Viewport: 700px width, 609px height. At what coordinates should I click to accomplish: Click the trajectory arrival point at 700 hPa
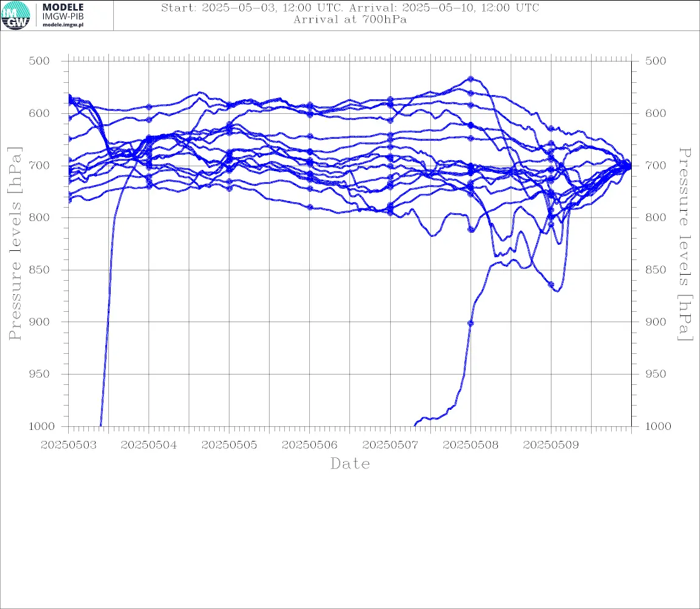629,166
